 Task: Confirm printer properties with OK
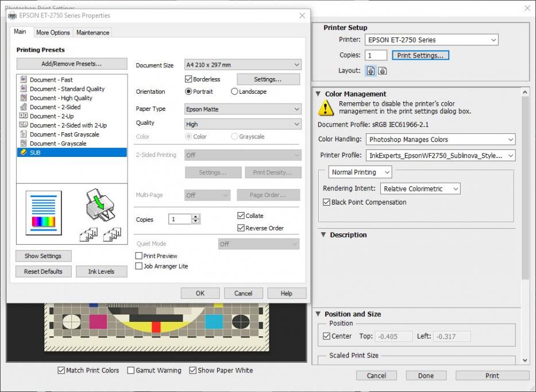click(x=200, y=293)
